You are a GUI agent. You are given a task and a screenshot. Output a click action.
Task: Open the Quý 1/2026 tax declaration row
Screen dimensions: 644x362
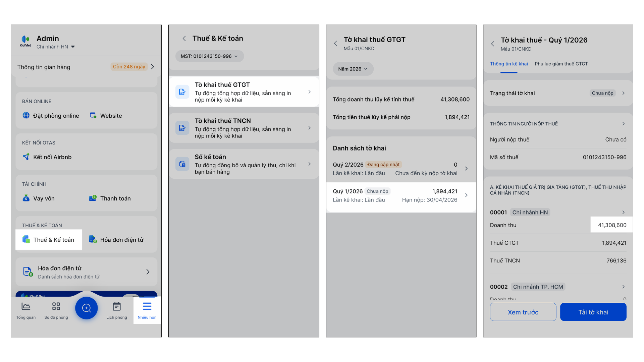(x=401, y=195)
